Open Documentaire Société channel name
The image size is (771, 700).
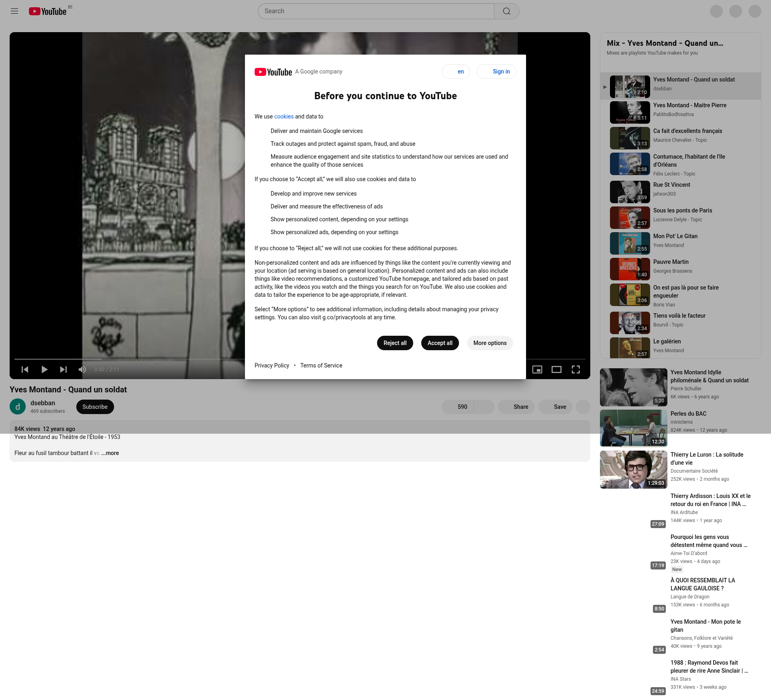[x=694, y=471]
